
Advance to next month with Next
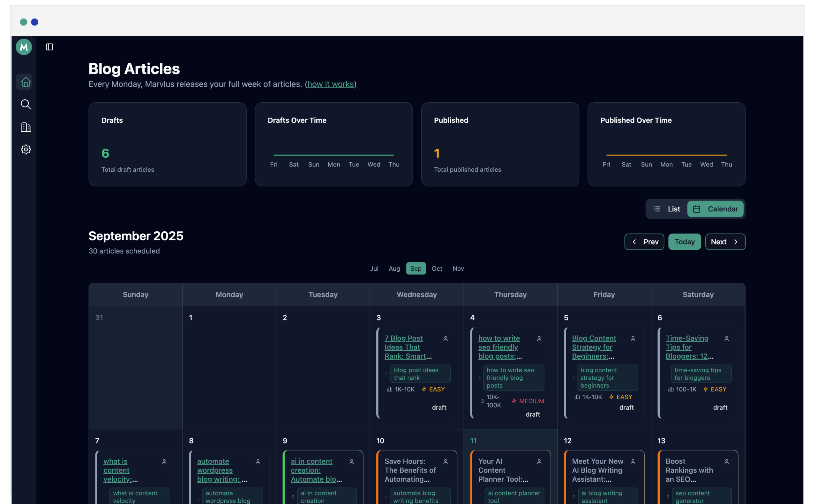coord(725,242)
